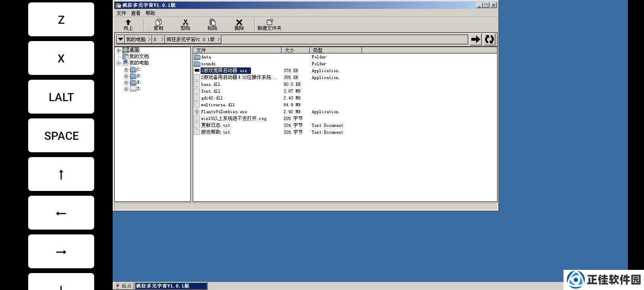644x290 pixels.
Task: Open the address bar history dropdown arrow
Action: point(120,39)
